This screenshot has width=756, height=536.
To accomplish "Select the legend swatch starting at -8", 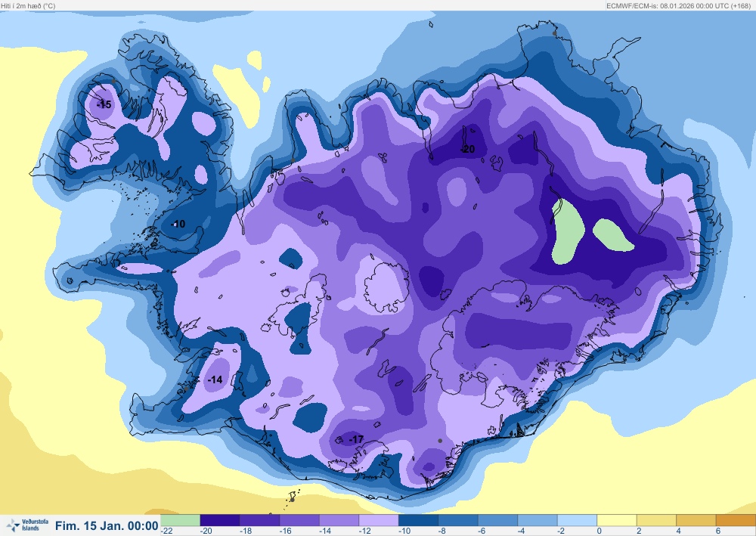I will click(458, 520).
